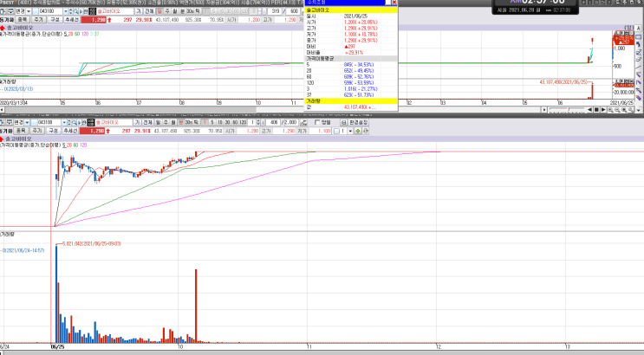The width and height of the screenshot is (644, 355).
Task: Select the text annotation tool (A) in drawing toolbar
Action: [638, 29]
